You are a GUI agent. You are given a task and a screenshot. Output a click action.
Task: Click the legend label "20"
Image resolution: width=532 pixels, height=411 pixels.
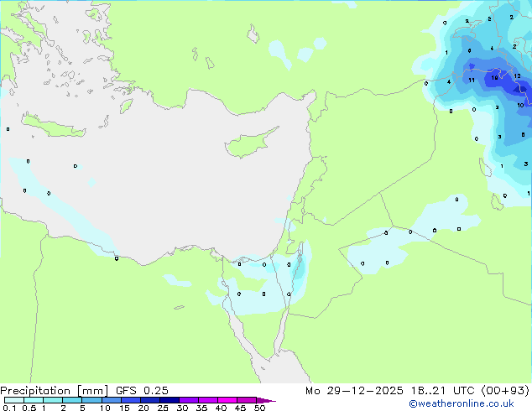pyautogui.click(x=143, y=408)
